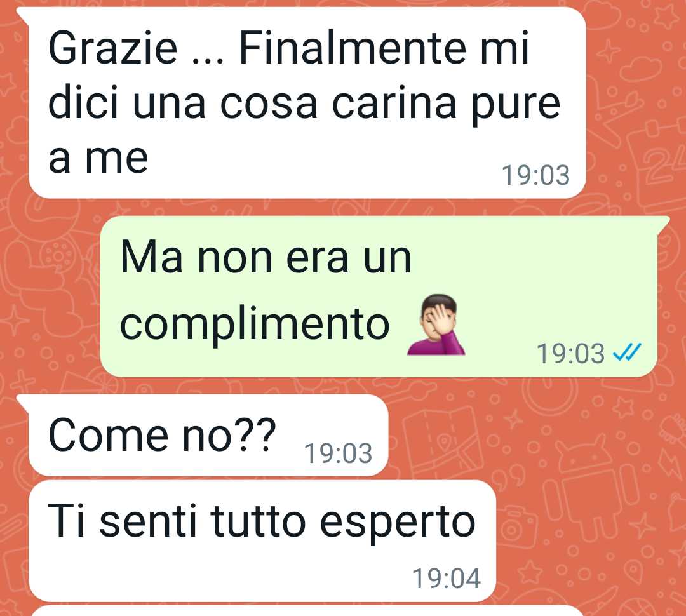Tap the partially visible bubble at bottom
The width and height of the screenshot is (686, 616).
click(x=307, y=611)
